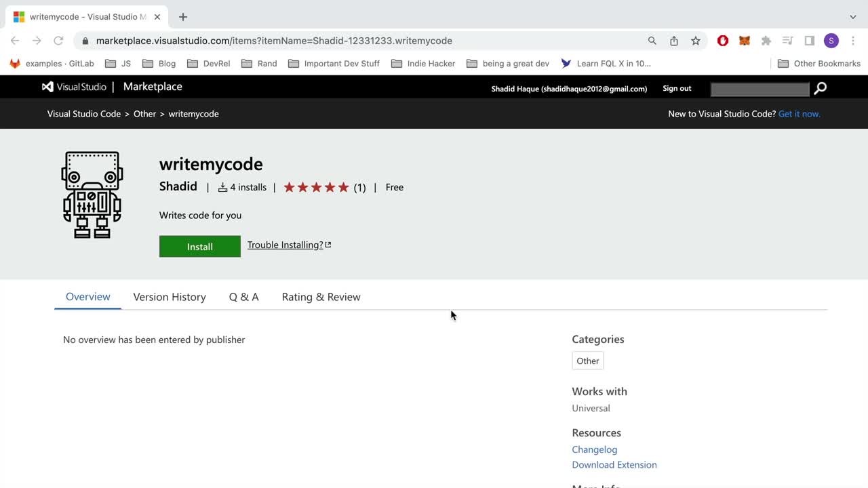Click the Shadid Haque account name
Viewport: 868px width, 488px height.
pos(569,89)
